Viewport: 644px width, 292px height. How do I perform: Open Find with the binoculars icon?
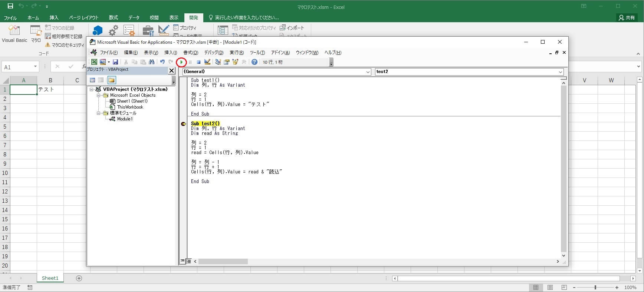click(x=151, y=62)
